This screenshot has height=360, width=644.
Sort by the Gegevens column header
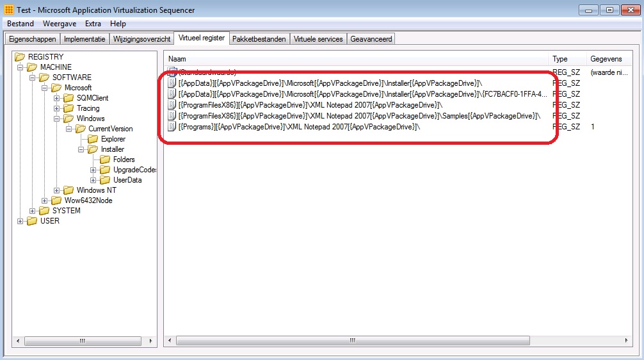point(609,59)
